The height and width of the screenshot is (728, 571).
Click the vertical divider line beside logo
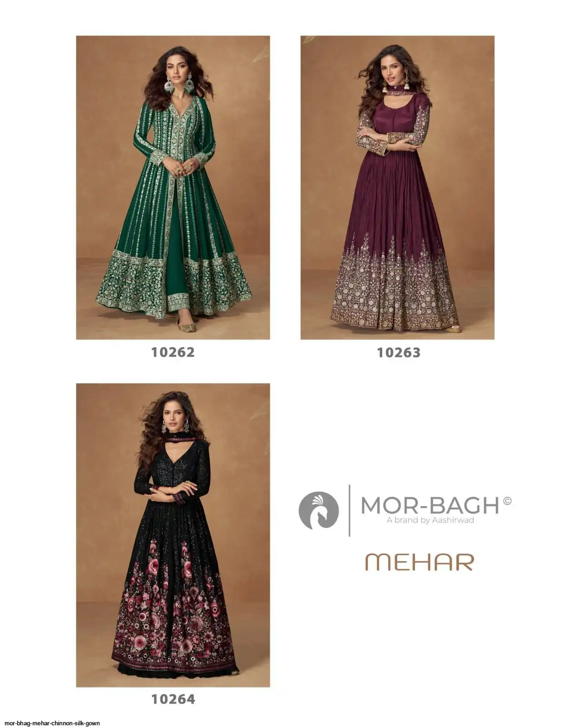[x=349, y=510]
